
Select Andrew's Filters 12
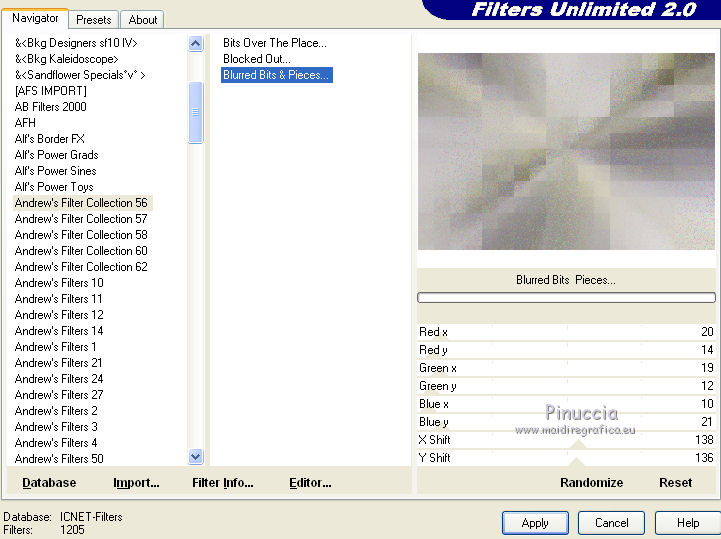point(59,315)
